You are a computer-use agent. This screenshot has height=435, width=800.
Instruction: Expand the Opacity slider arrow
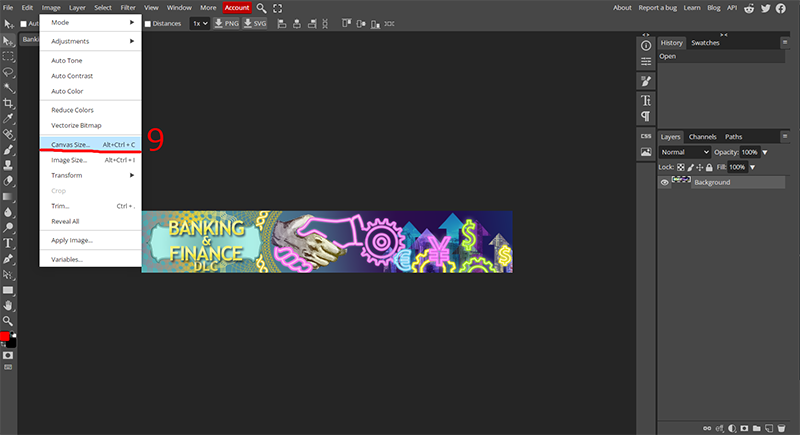point(765,152)
